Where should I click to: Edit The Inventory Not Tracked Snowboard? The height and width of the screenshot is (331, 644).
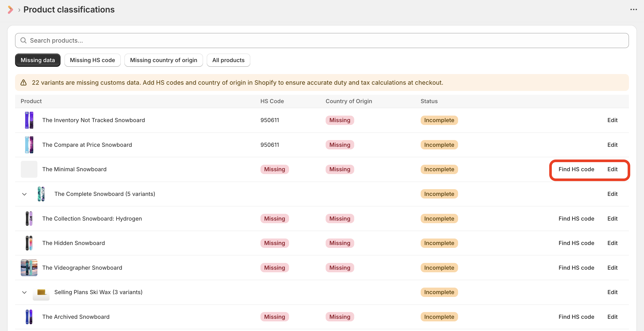coord(612,120)
